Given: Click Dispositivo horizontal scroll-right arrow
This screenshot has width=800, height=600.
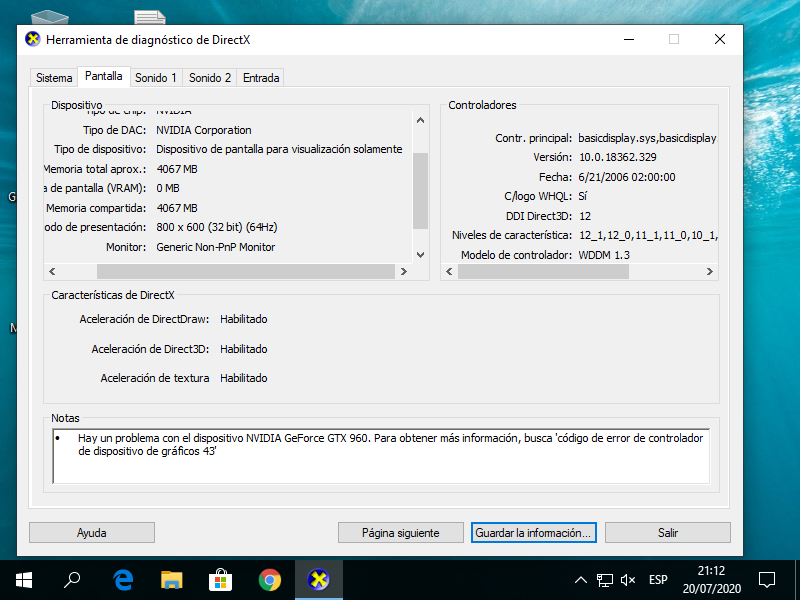Looking at the screenshot, I should 404,271.
